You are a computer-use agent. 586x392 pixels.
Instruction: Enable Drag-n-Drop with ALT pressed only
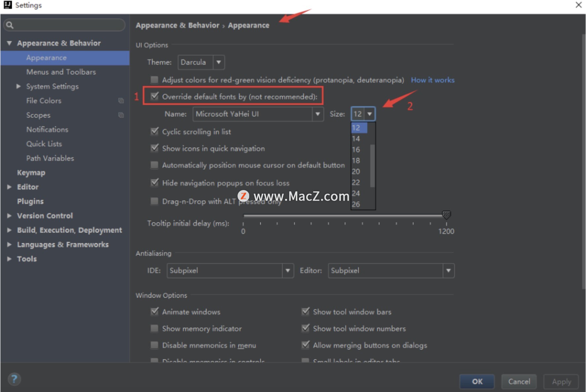click(154, 201)
